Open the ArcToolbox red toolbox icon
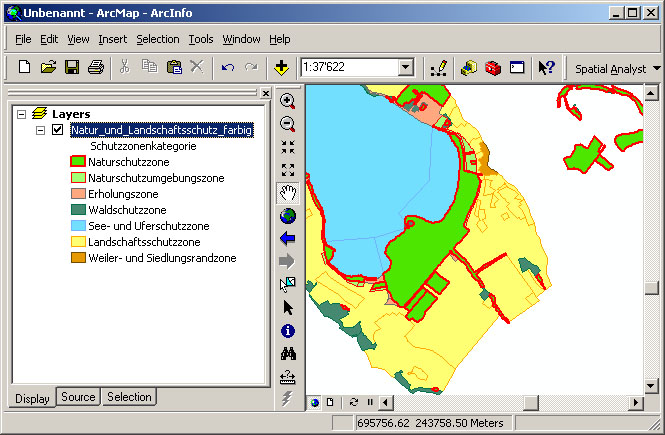The height and width of the screenshot is (435, 665). click(492, 67)
